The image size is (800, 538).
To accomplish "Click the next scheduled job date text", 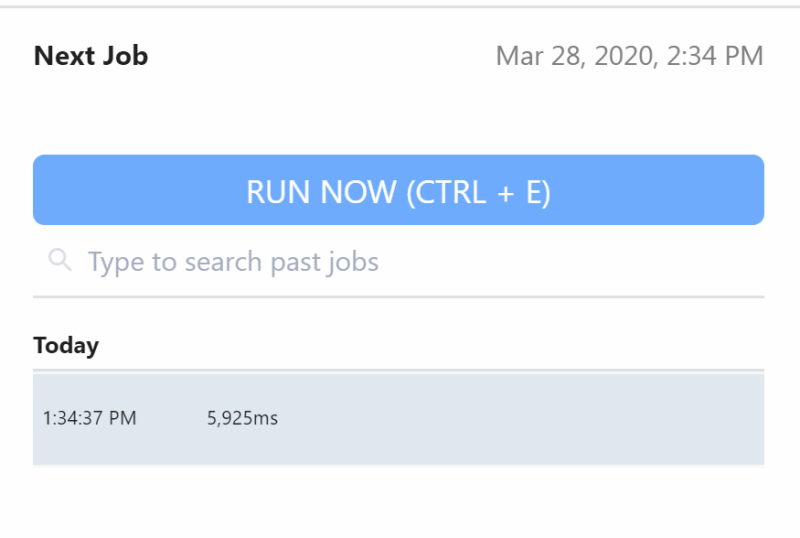I will [x=630, y=56].
